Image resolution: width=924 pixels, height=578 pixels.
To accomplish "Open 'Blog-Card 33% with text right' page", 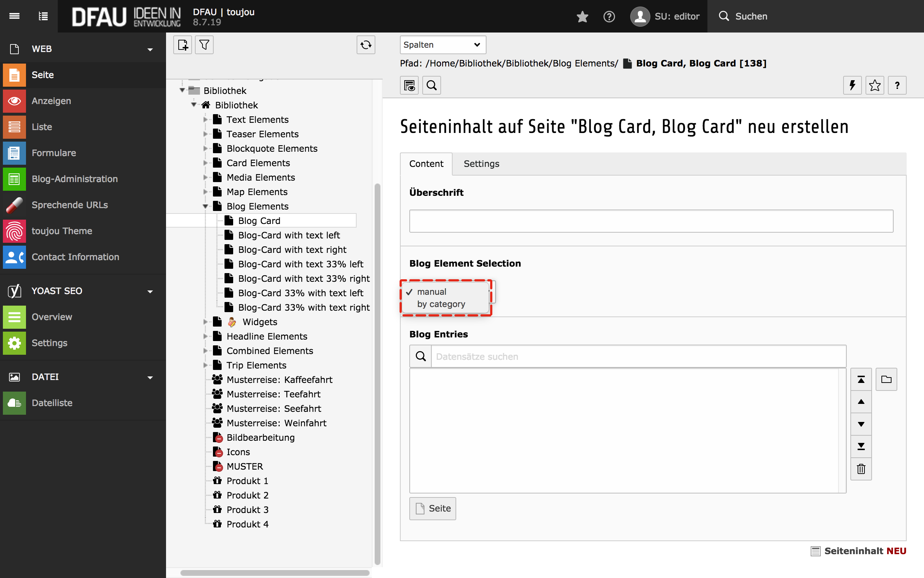I will pyautogui.click(x=304, y=307).
